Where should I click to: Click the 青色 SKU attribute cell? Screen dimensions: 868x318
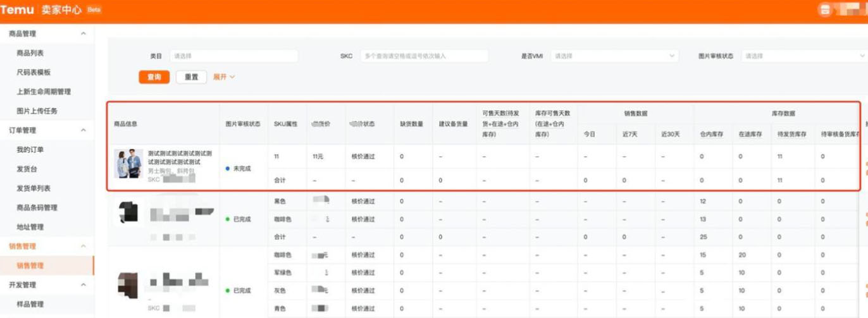click(280, 309)
